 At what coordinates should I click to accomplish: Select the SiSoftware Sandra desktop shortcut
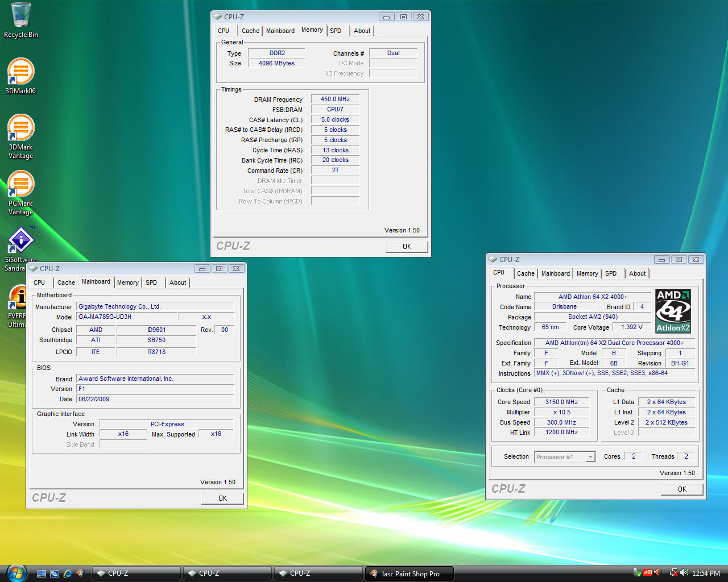pyautogui.click(x=20, y=249)
